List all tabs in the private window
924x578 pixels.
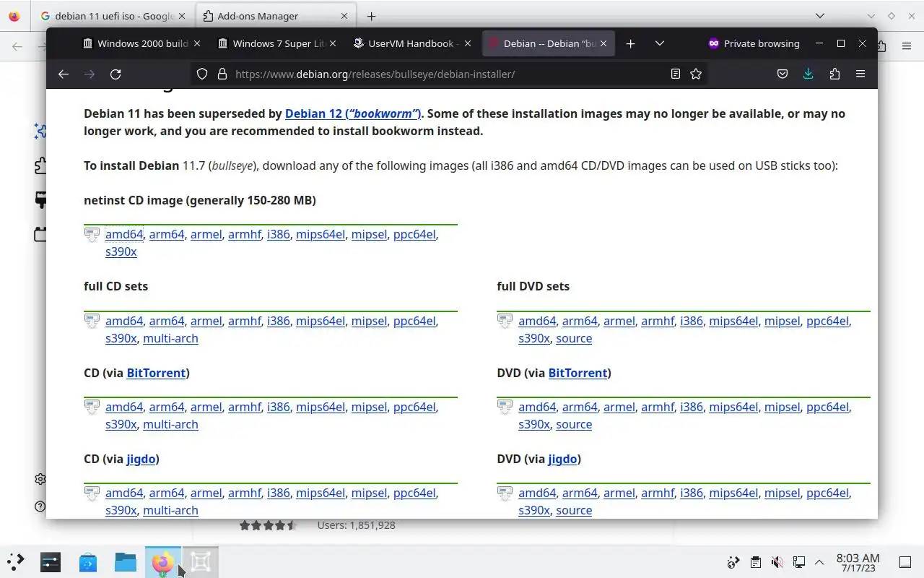[659, 43]
